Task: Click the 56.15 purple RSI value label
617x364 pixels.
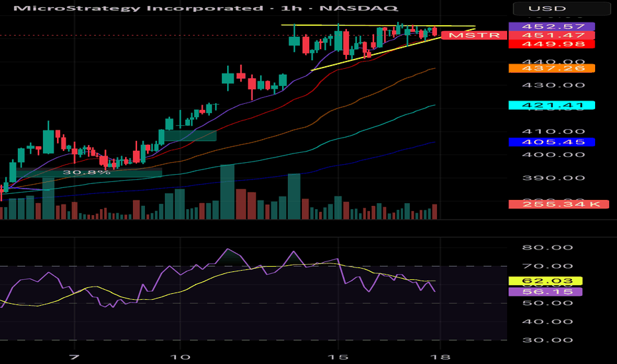Action: pos(546,292)
